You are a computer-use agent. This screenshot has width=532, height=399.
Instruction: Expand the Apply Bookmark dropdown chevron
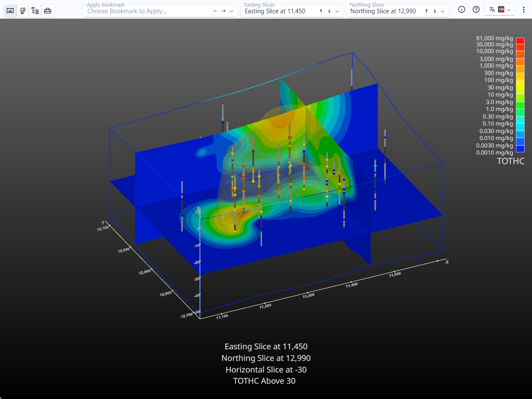pyautogui.click(x=231, y=12)
